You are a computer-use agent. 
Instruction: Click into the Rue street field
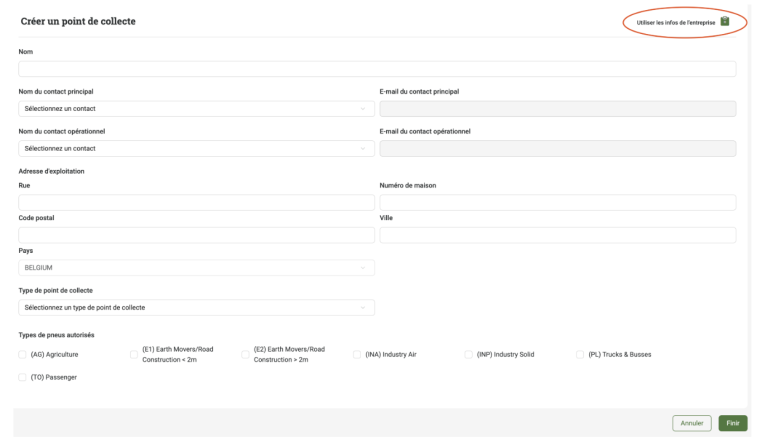coord(196,203)
